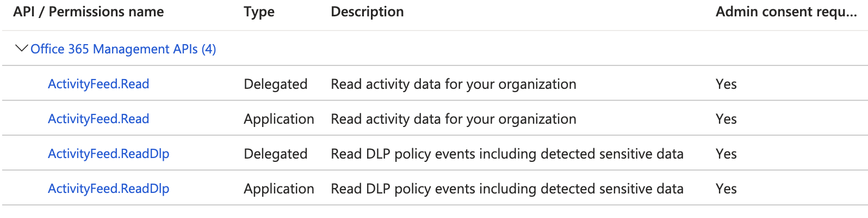This screenshot has width=868, height=218.
Task: Sort by API / Permissions name column header
Action: tap(89, 12)
